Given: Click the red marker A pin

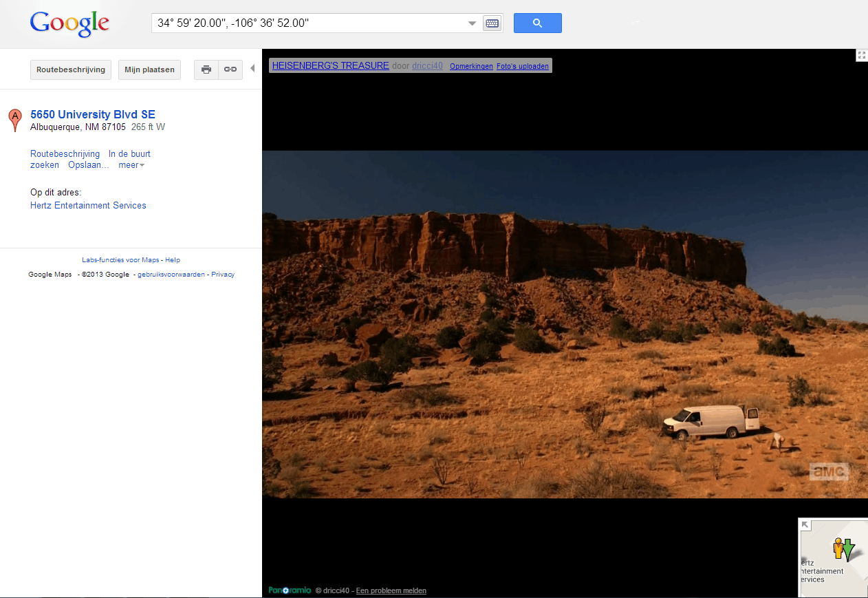Looking at the screenshot, I should coord(14,120).
